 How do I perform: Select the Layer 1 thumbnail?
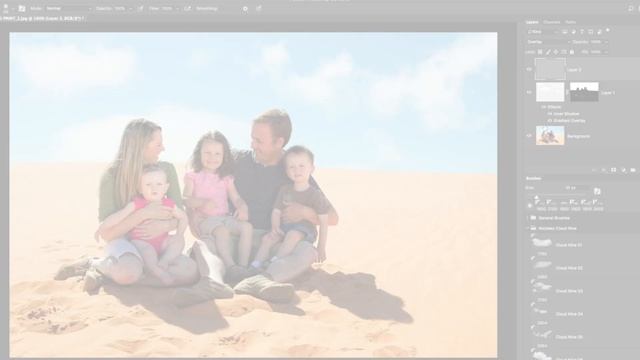click(x=550, y=92)
